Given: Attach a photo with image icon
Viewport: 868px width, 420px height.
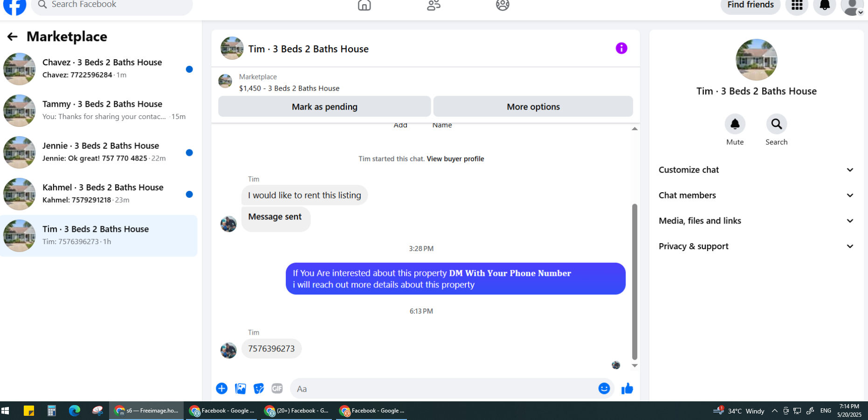Looking at the screenshot, I should pyautogui.click(x=240, y=388).
